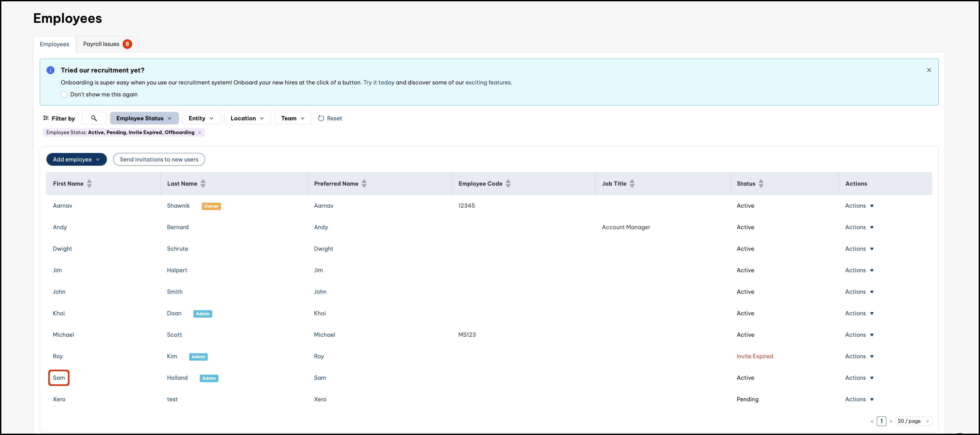This screenshot has width=980, height=435.
Task: Open Actions menu for Roy Kim
Action: (859, 356)
